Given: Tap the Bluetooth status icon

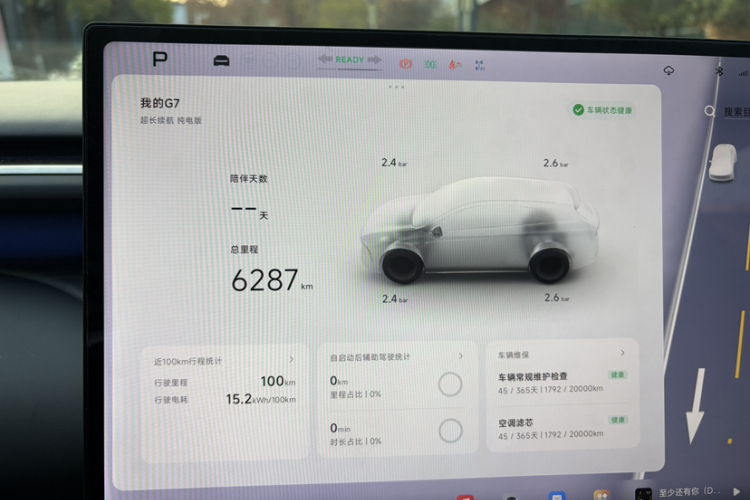Looking at the screenshot, I should pos(719,72).
